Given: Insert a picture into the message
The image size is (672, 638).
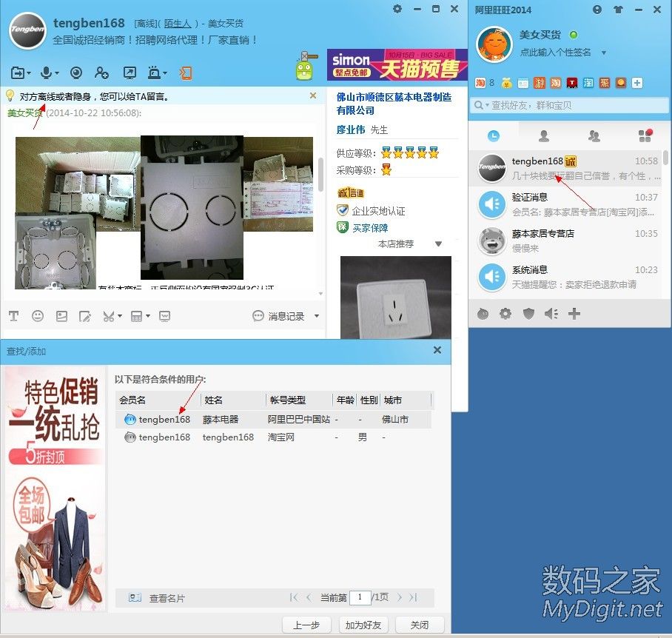Looking at the screenshot, I should tap(61, 316).
